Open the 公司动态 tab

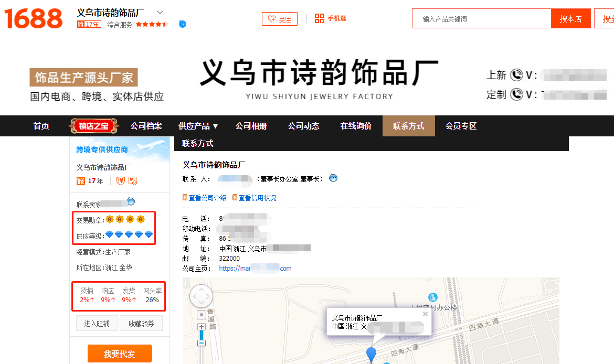(303, 126)
